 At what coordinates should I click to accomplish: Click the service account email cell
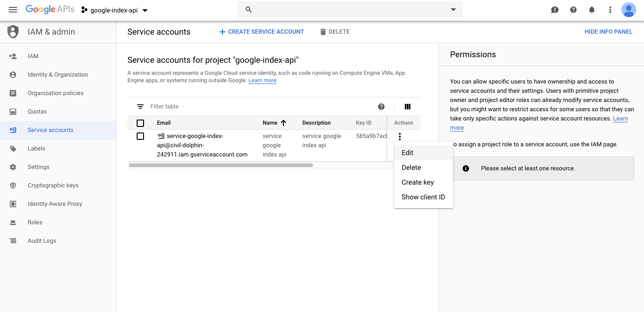pyautogui.click(x=202, y=145)
